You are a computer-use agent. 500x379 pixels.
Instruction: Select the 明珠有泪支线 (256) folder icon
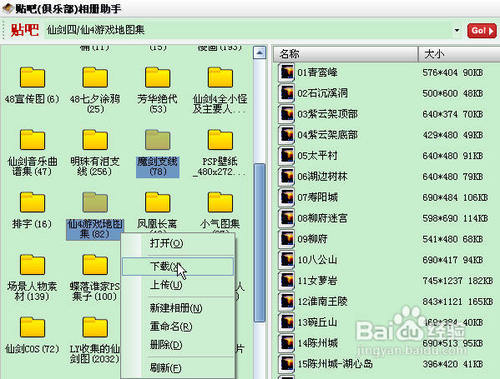coord(95,140)
